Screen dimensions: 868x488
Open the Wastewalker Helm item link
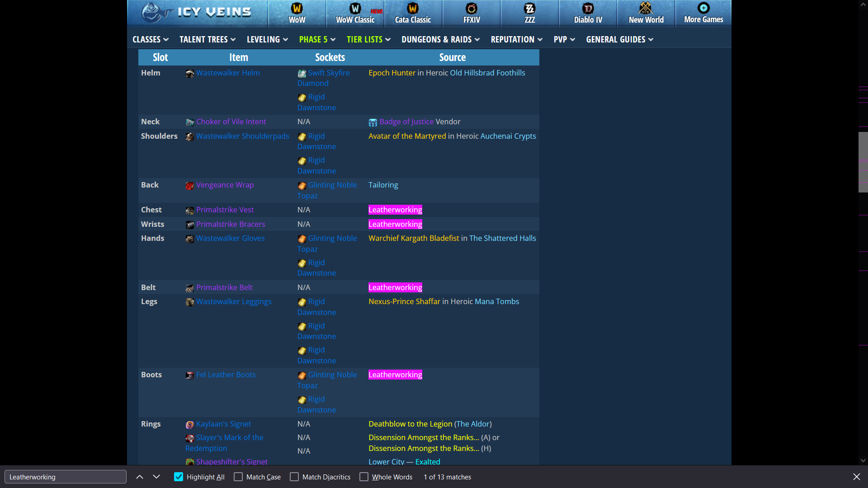click(x=228, y=73)
